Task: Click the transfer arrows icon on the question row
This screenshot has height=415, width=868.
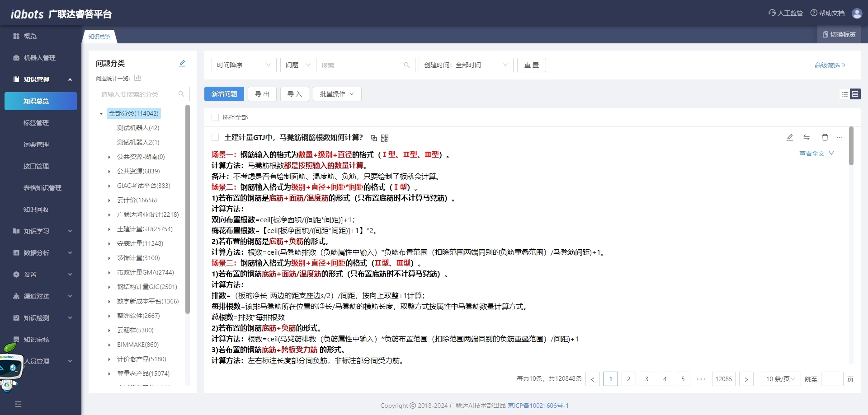Action: click(x=807, y=137)
